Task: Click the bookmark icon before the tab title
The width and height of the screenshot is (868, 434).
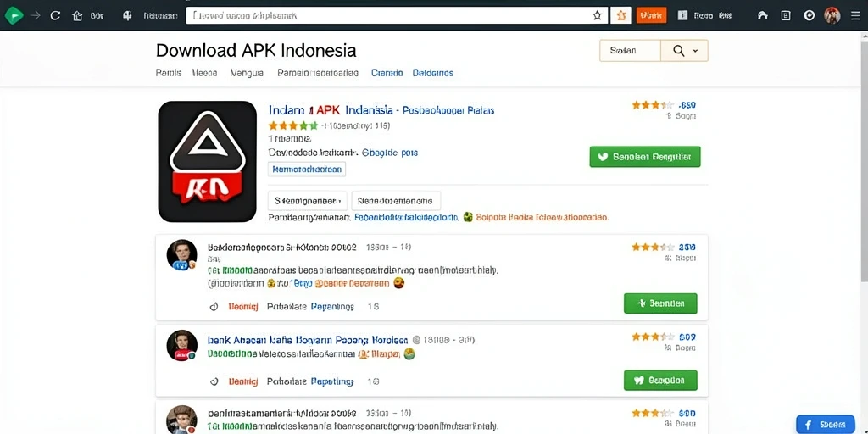Action: [127, 15]
